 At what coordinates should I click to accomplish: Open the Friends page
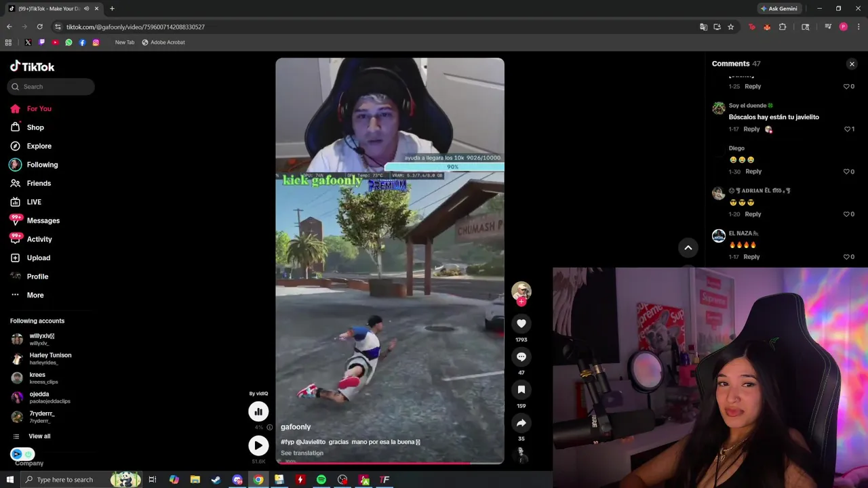click(31, 183)
